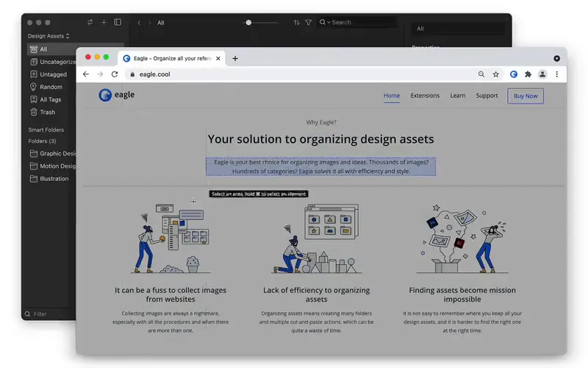
Task: Close the Eagle browser tab
Action: tap(218, 58)
